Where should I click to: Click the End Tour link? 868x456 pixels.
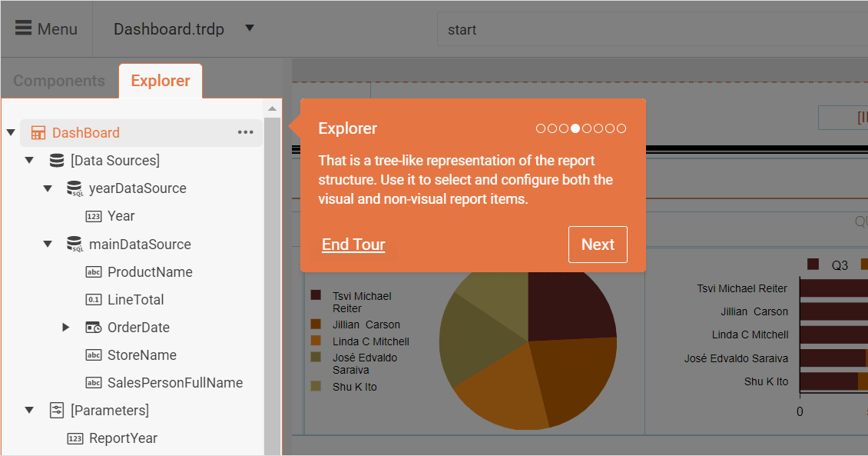coord(354,245)
